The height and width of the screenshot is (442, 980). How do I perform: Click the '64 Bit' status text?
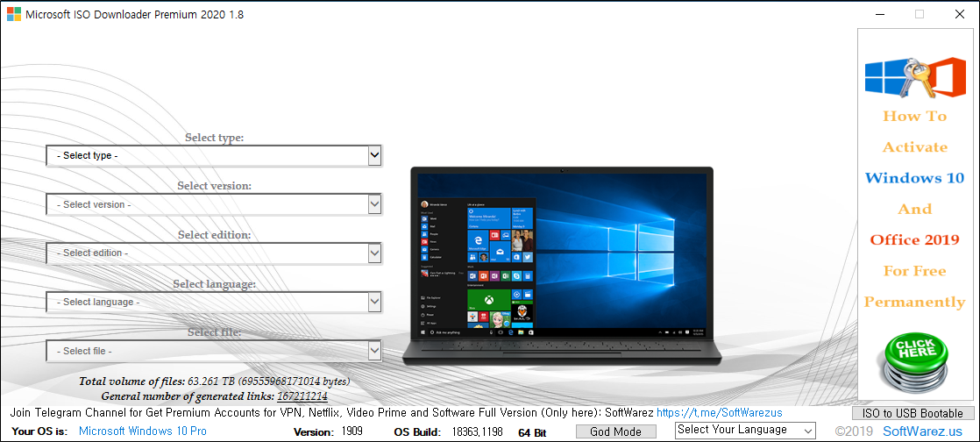[x=532, y=432]
